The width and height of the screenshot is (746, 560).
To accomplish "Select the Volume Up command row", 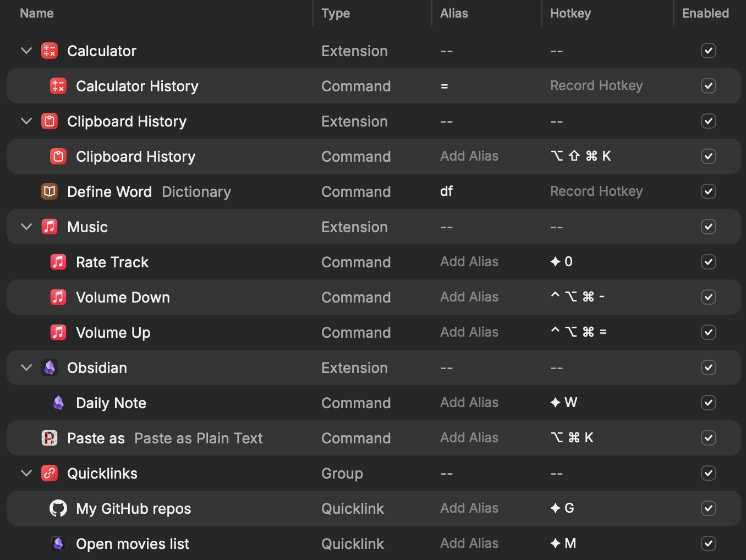I will pyautogui.click(x=220, y=332).
